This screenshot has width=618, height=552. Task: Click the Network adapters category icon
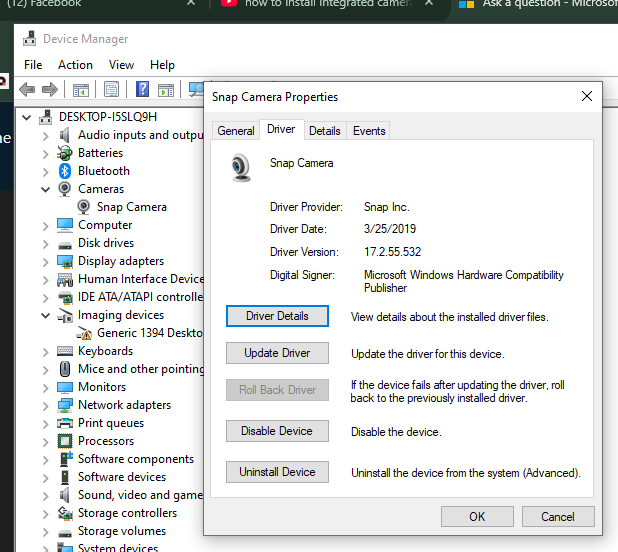pos(65,405)
